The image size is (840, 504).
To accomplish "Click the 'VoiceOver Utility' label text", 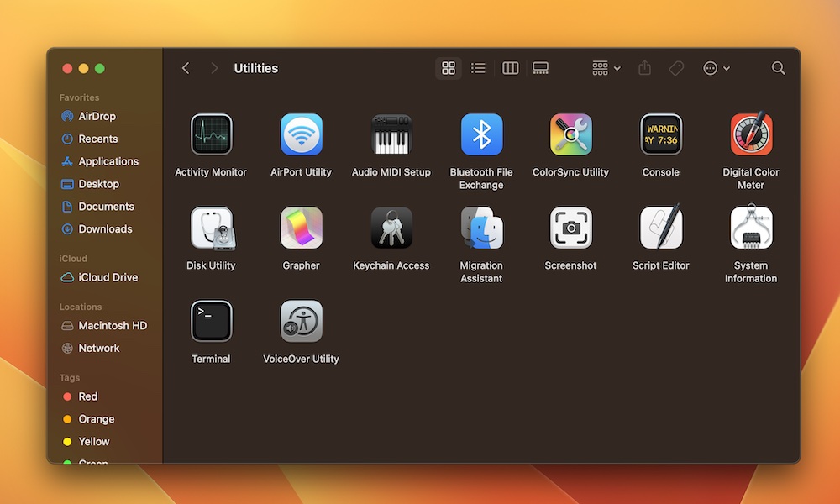I will click(301, 359).
